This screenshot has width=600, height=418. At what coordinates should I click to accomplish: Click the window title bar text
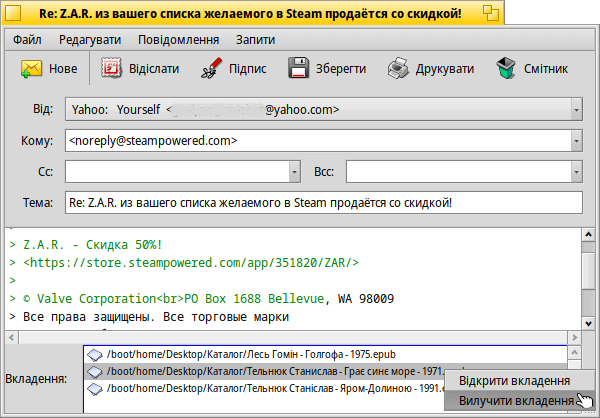coord(250,14)
